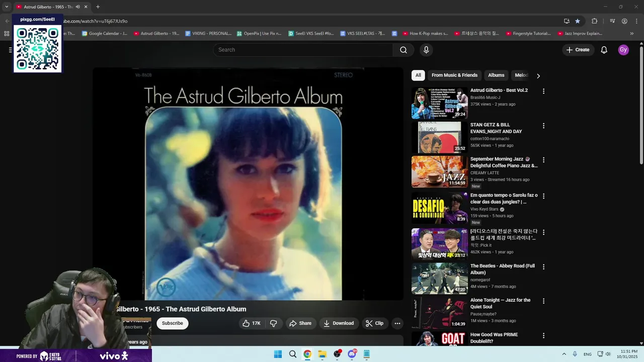Open the OpenPix bookmark
The height and width of the screenshot is (362, 644).
coord(259,34)
